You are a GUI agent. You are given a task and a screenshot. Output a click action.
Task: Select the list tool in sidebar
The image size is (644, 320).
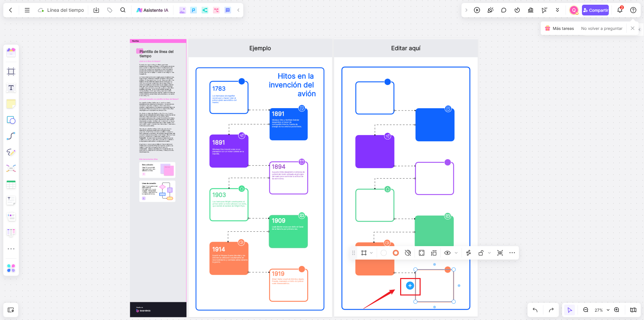click(11, 217)
